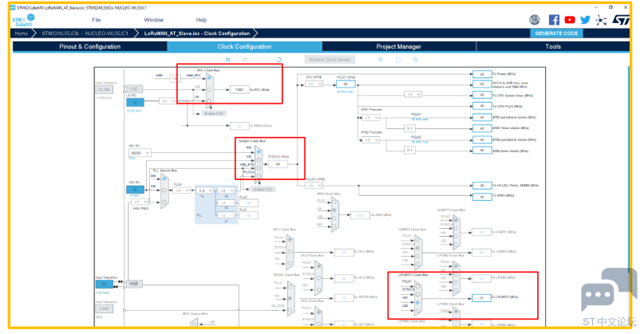644x334 pixels.
Task: Undo the last clock configuration change
Action: (x=227, y=60)
